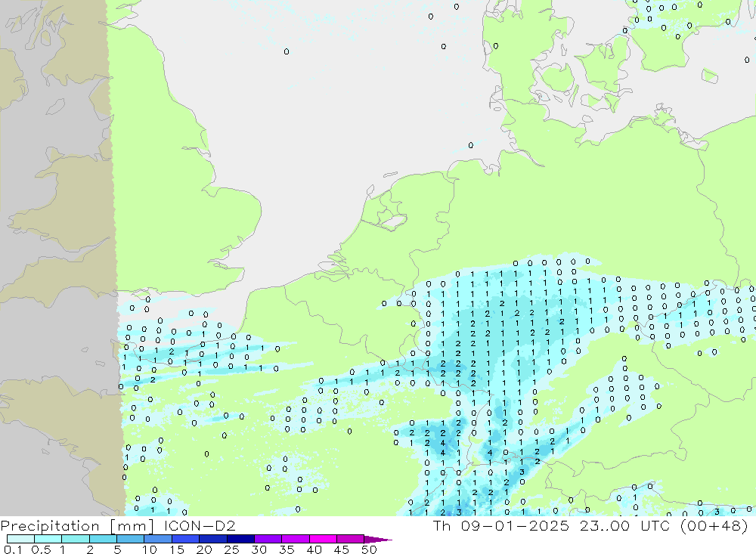Viewport: 756px width, 554px height.
Task: Select the 2–5 mm legend color swatch
Action: [x=103, y=539]
